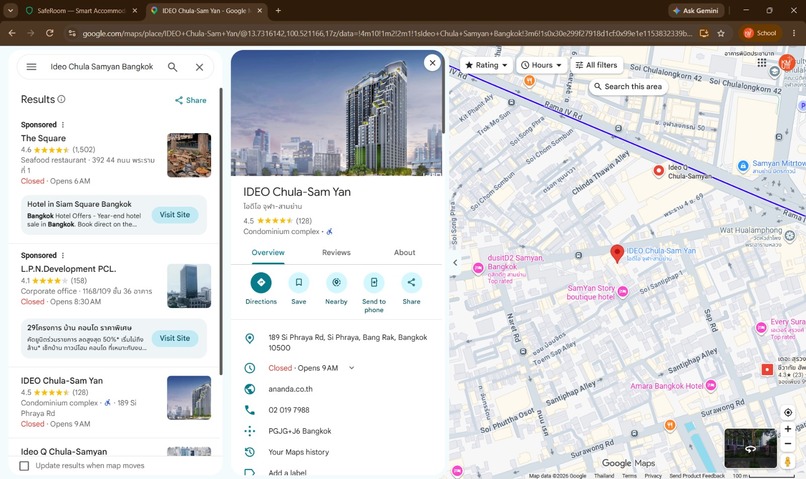
Task: Open the map layers thumbnail
Action: (x=750, y=448)
